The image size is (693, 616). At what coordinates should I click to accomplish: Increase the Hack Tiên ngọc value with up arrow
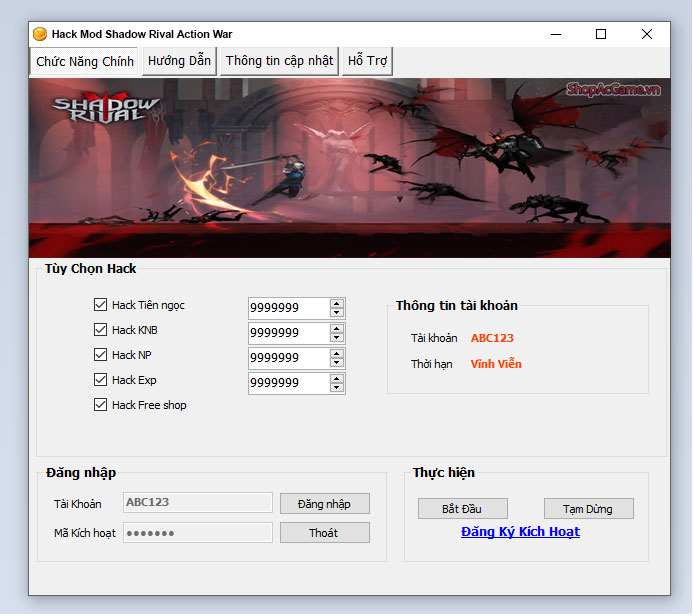(x=337, y=304)
